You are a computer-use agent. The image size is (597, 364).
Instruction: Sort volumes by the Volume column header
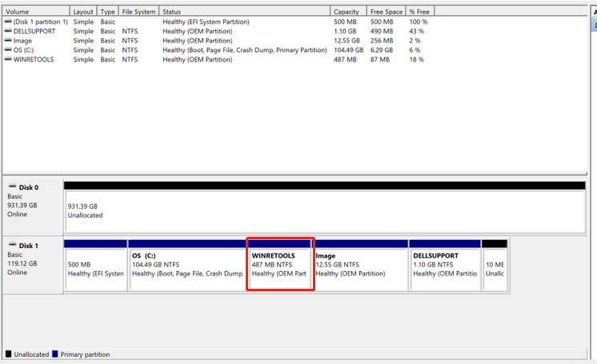[x=36, y=11]
